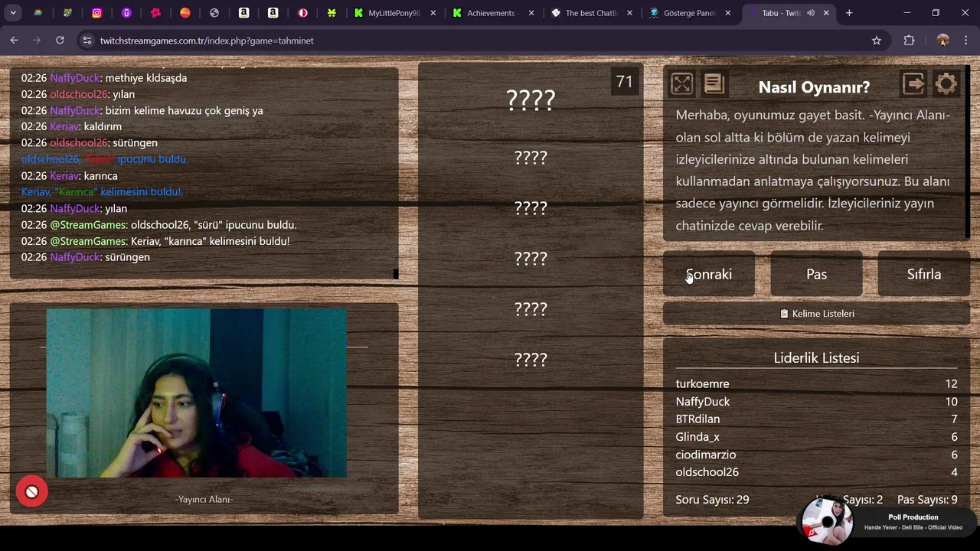Click the 'bizim kelime havuzu' chat message

(142, 110)
